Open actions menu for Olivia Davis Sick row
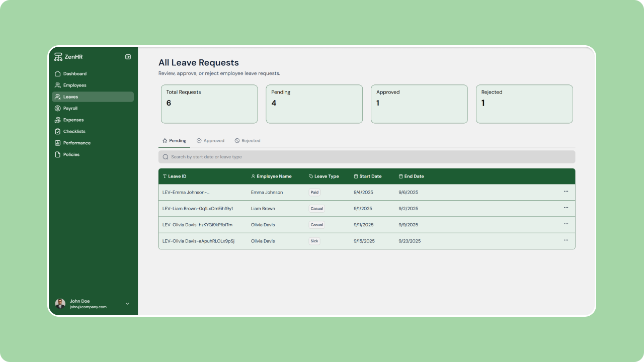 tap(566, 240)
